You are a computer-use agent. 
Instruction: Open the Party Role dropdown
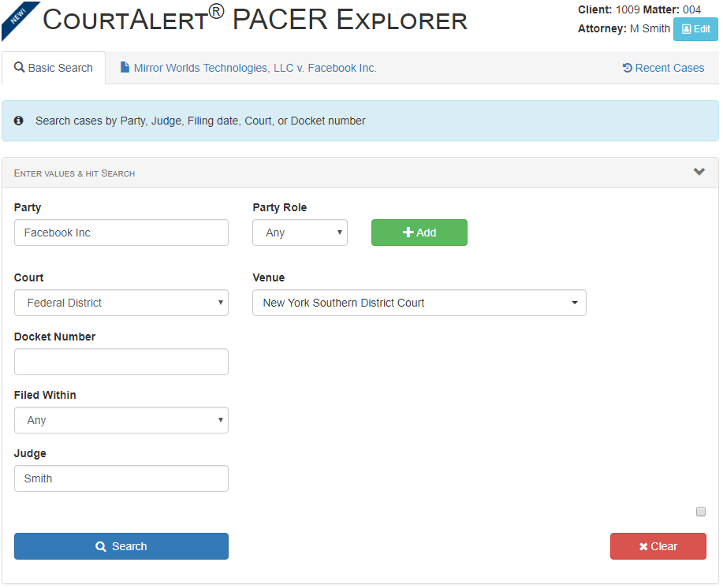coord(300,233)
